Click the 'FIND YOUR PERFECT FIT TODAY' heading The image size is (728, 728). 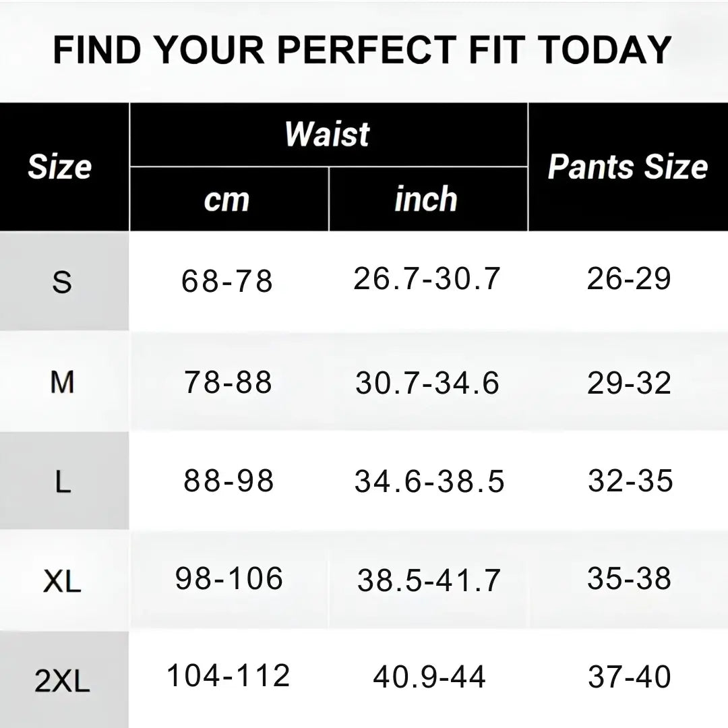click(363, 49)
